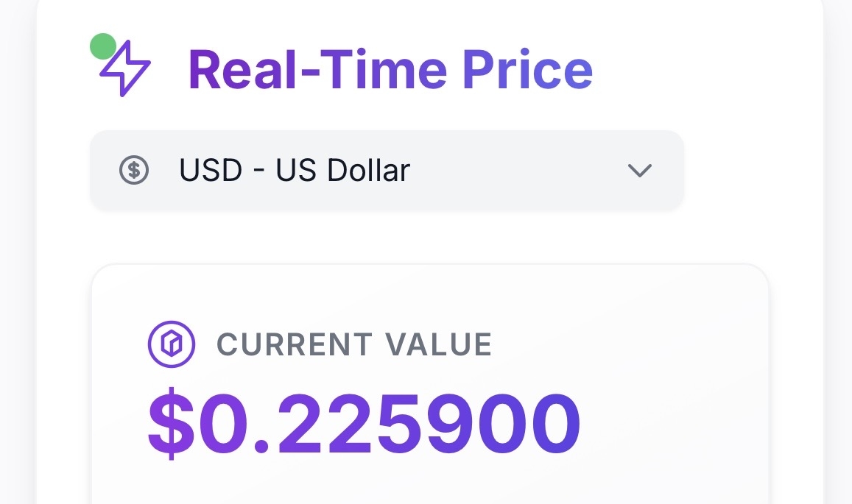Click the word "Price" in the heading

[x=527, y=70]
